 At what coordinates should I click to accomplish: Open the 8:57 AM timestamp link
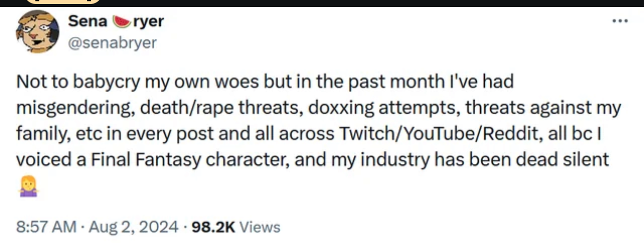click(47, 227)
